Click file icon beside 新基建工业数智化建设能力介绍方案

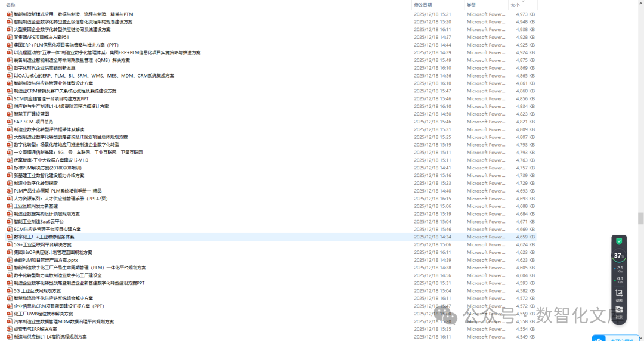[x=10, y=175]
